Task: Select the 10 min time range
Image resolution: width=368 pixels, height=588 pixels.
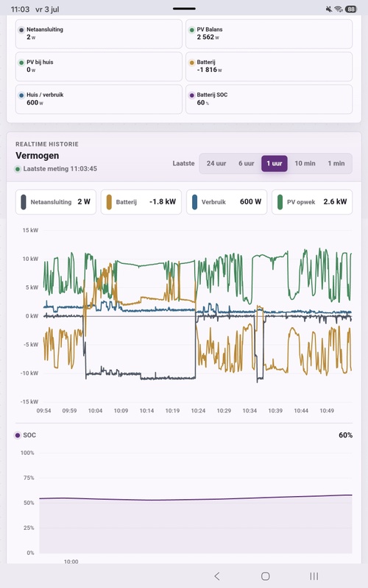Action: click(x=305, y=163)
